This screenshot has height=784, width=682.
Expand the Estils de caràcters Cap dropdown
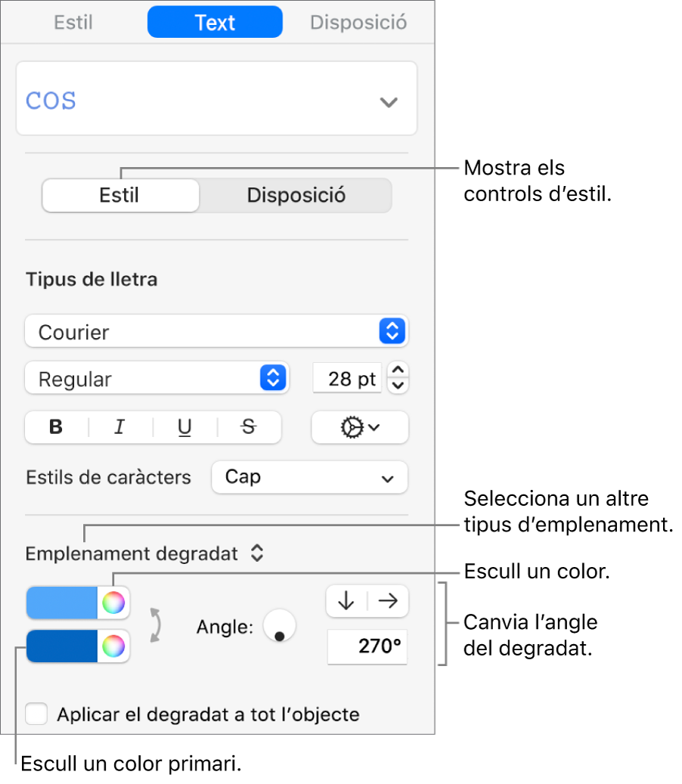[309, 477]
